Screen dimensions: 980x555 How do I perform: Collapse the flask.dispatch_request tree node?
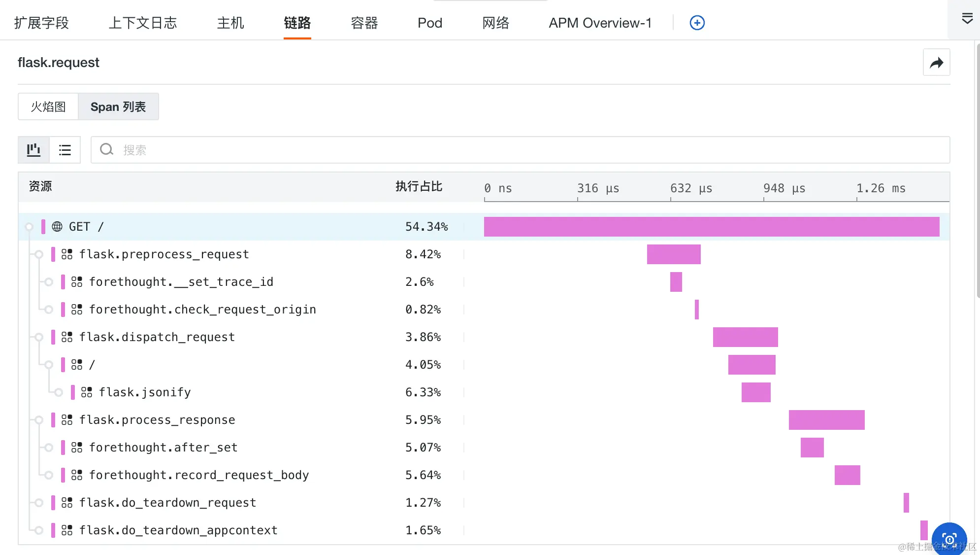39,337
